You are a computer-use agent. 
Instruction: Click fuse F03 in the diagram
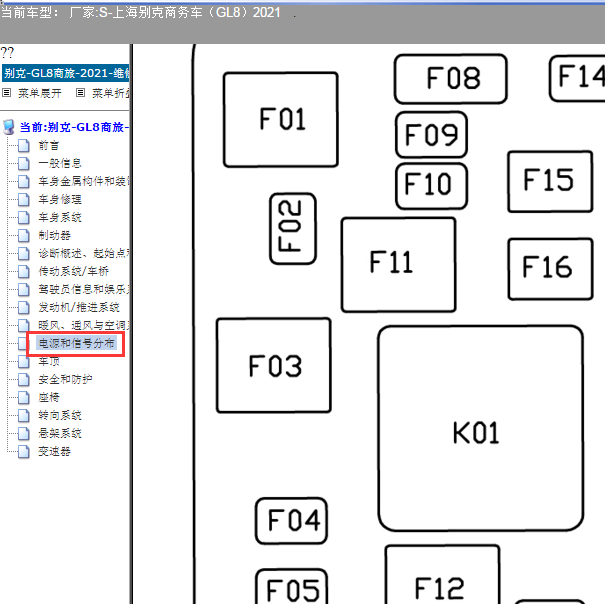[x=274, y=365]
